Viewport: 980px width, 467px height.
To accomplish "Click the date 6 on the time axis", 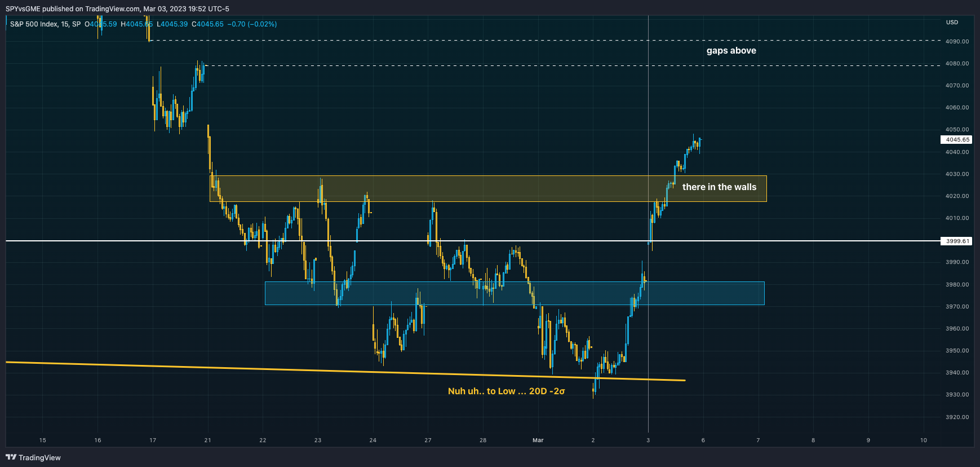I will (703, 440).
